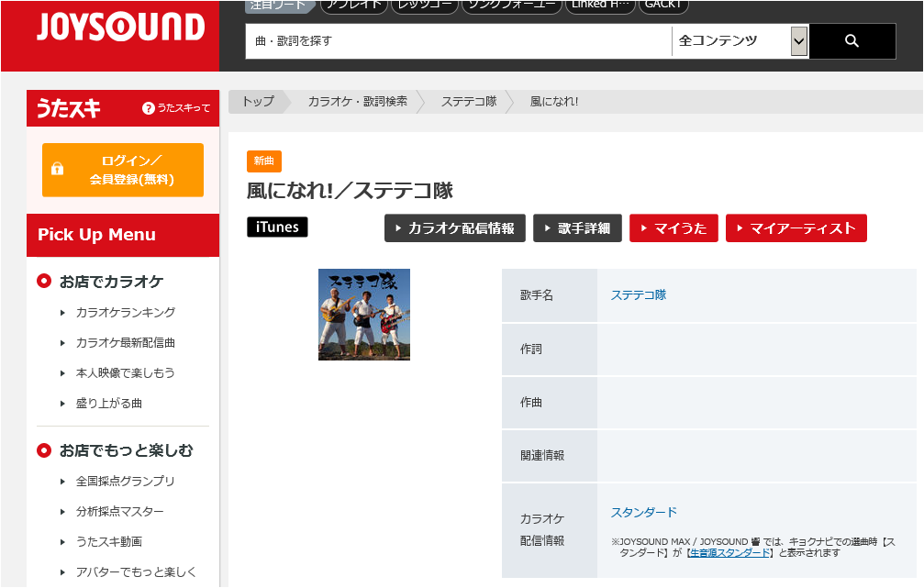Image resolution: width=924 pixels, height=588 pixels.
Task: Select the Linked H… trending keyword tag
Action: [x=600, y=6]
